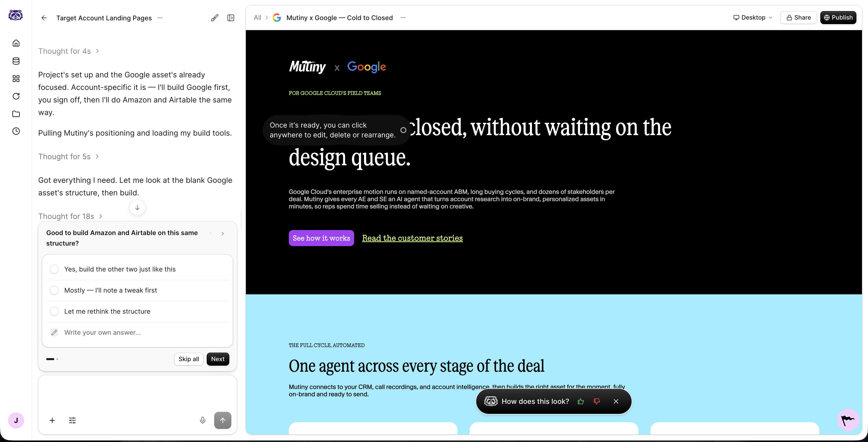Select 'Mostly — I'll note a tweak first'
This screenshot has width=868, height=442.
pyautogui.click(x=137, y=290)
